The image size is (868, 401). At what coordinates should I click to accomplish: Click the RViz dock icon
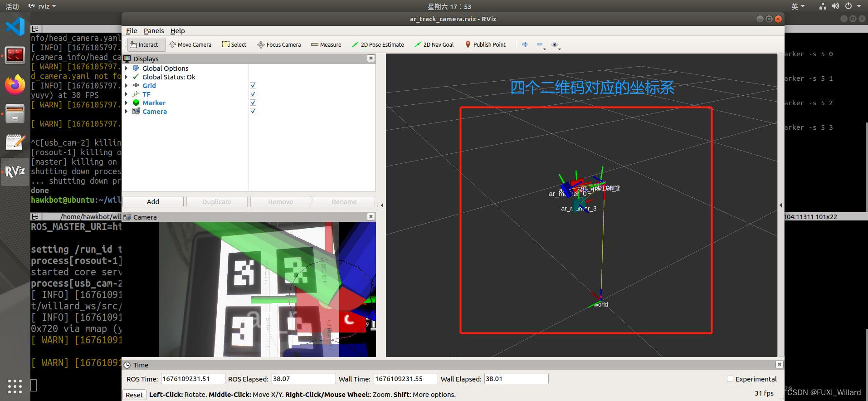[15, 171]
